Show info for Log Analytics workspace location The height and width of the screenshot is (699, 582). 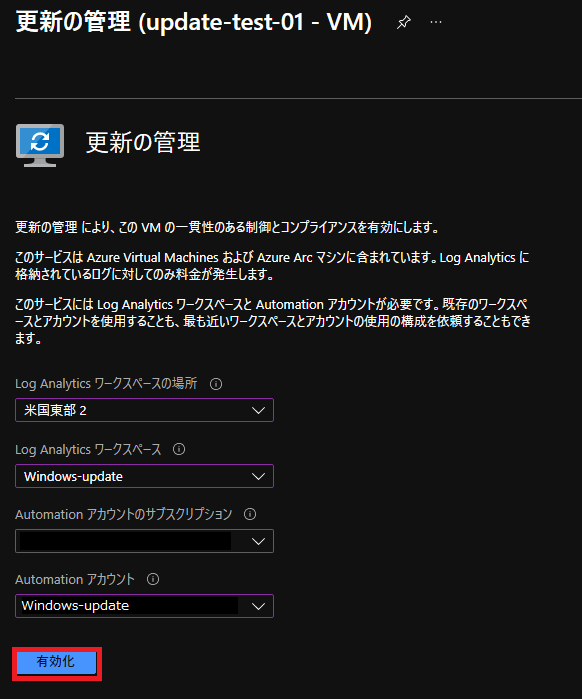point(216,384)
